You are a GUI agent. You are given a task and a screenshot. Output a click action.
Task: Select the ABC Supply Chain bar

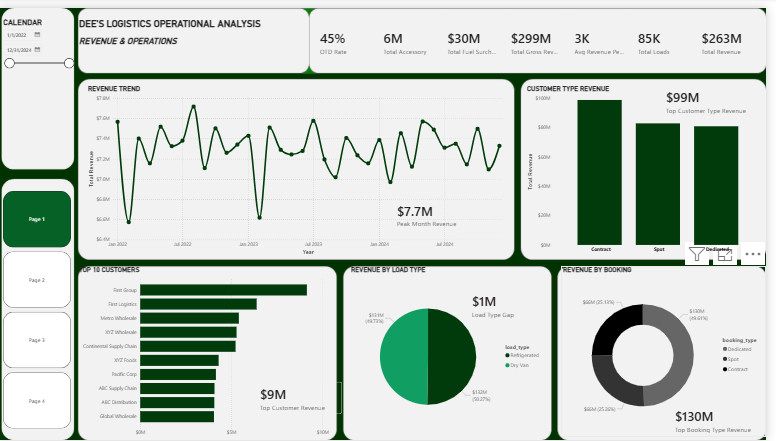[x=177, y=388]
